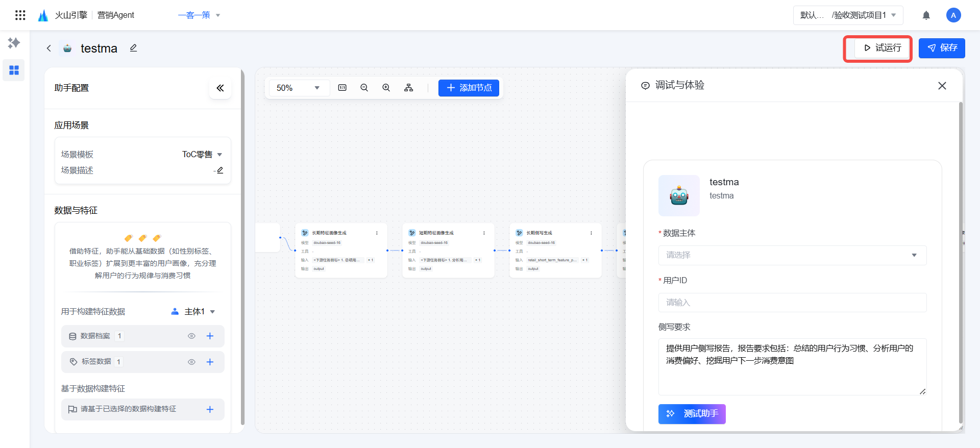980x448 pixels.
Task: Open the user avatar account menu
Action: [x=953, y=15]
